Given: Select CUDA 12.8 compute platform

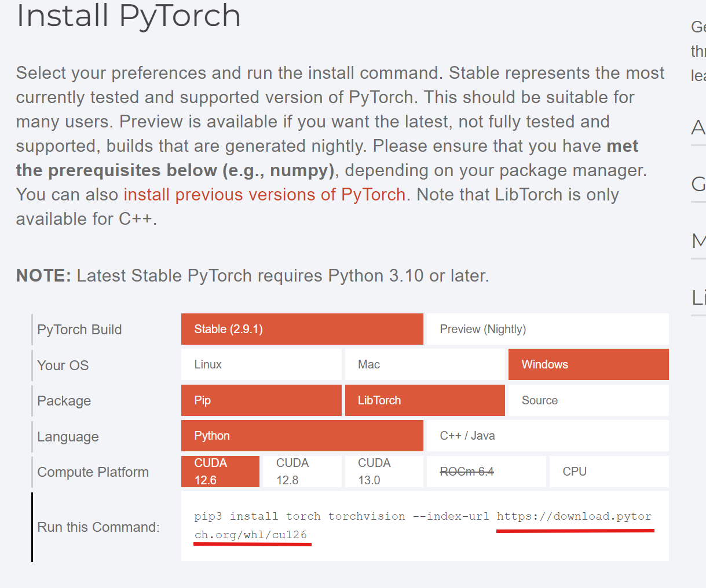Looking at the screenshot, I should tap(302, 472).
